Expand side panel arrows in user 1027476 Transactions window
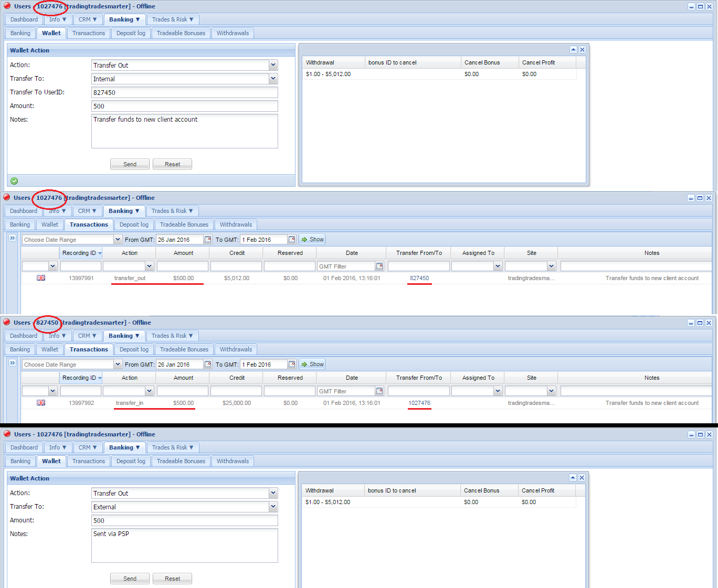Screen dimensions: 718x588 point(13,238)
